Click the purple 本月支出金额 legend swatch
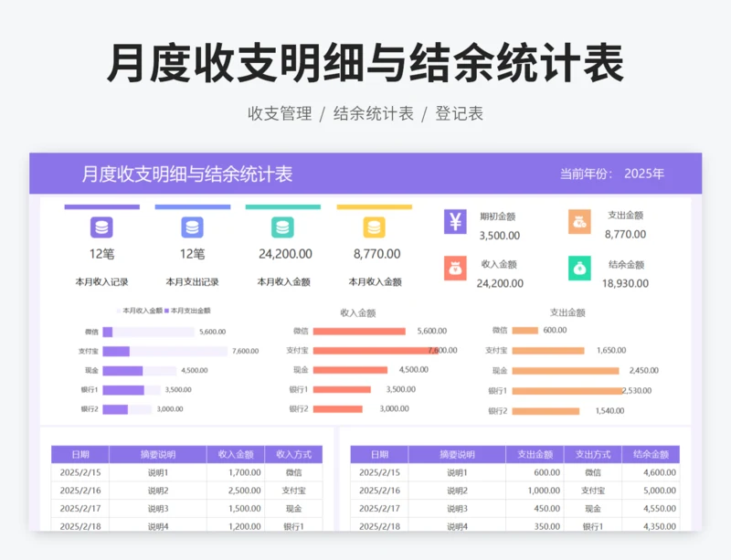This screenshot has height=560, width=731. tap(166, 311)
